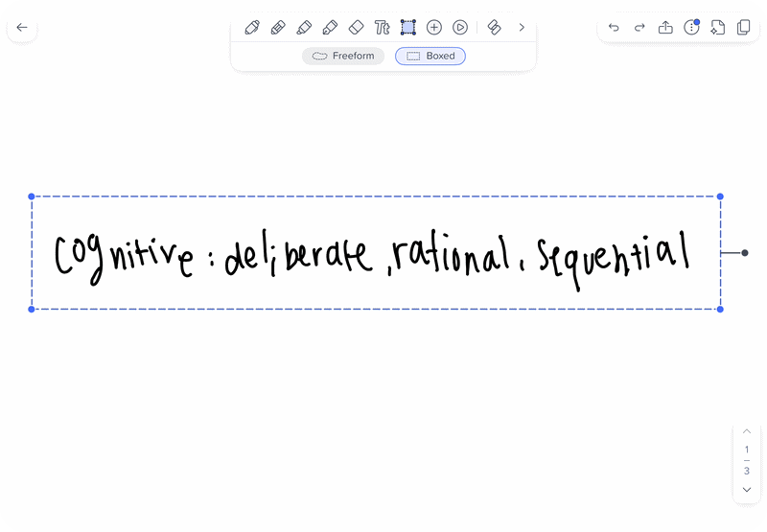Viewport: 767px width, 532px height.
Task: Select the Tt text tool
Action: tap(382, 28)
